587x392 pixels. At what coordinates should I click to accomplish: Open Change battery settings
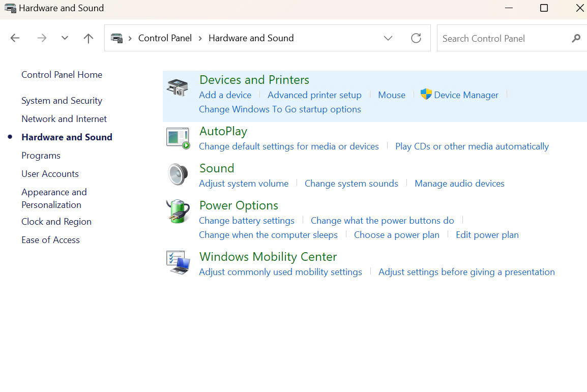[x=247, y=221]
